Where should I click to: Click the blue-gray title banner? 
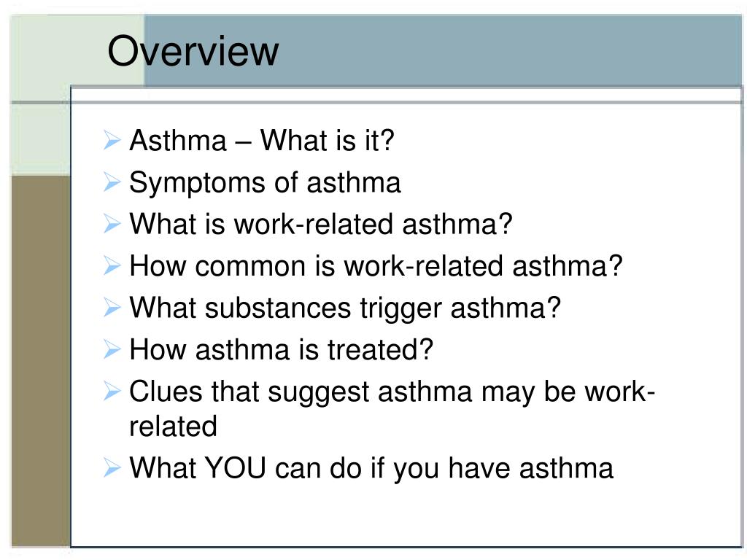pos(443,50)
